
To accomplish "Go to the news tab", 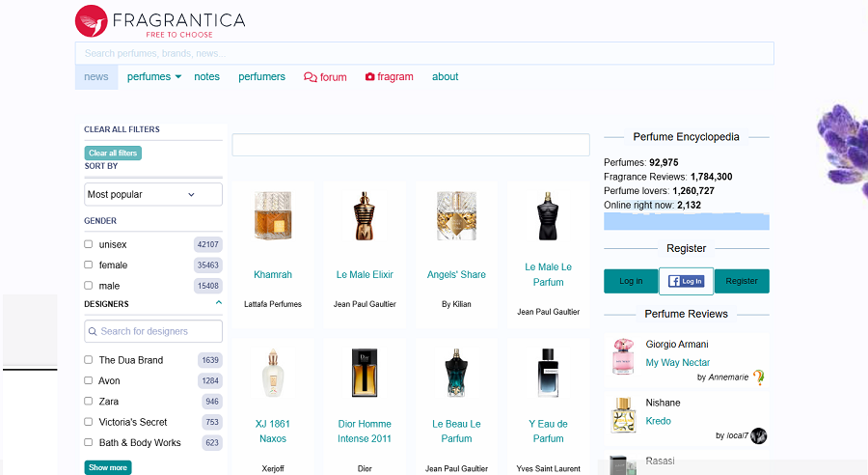I will 96,76.
